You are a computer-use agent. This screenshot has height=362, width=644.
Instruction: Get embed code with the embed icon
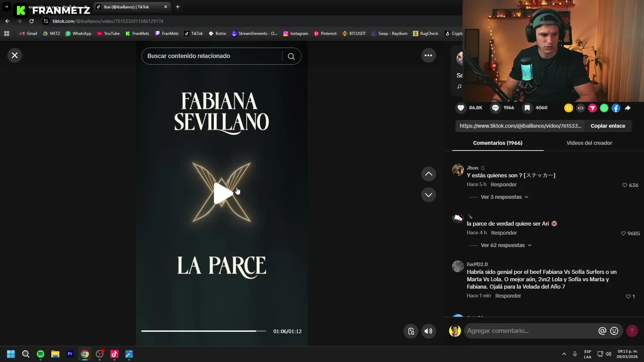pyautogui.click(x=581, y=108)
